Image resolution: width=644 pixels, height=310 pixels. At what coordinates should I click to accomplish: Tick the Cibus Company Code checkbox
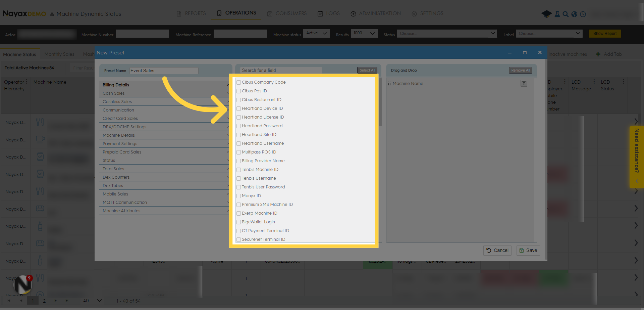point(238,82)
